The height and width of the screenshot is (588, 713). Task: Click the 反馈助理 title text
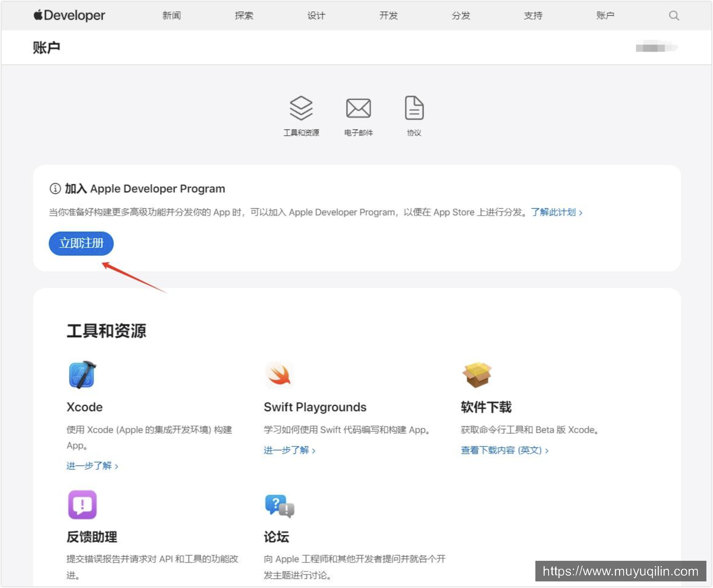pyautogui.click(x=92, y=537)
